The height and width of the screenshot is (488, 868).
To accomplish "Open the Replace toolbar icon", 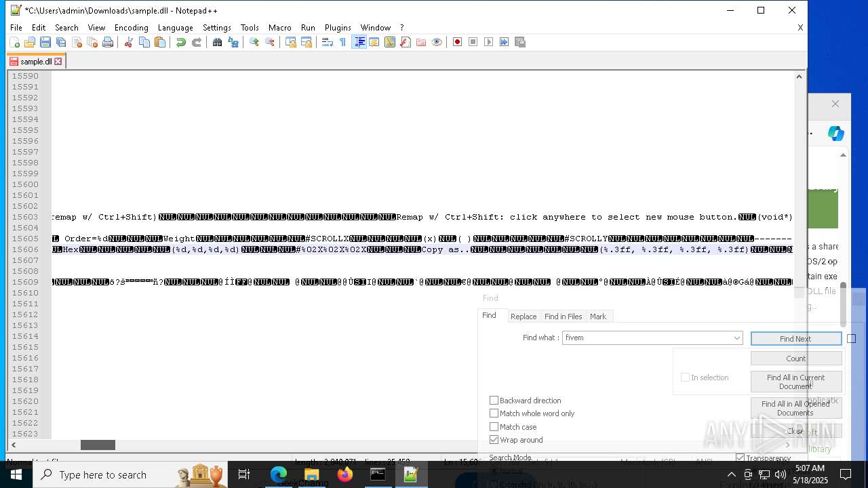I will [233, 42].
